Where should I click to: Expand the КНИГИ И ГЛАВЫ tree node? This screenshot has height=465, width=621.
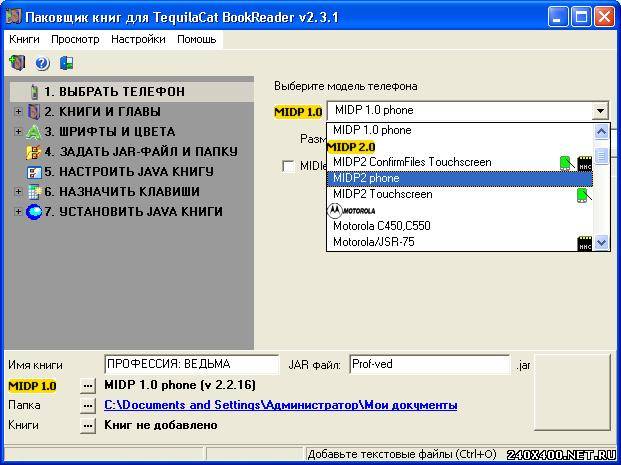point(18,111)
